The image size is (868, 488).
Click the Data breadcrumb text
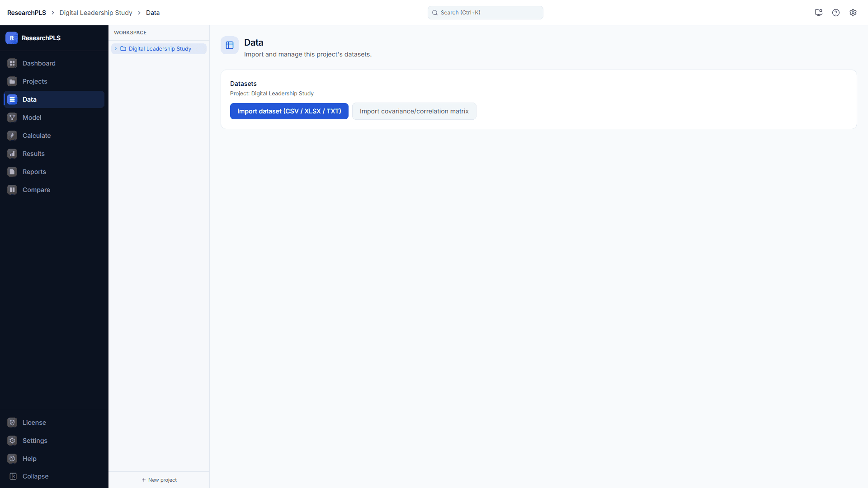153,13
